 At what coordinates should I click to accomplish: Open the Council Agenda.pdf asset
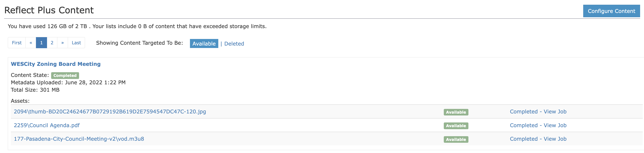tap(47, 125)
